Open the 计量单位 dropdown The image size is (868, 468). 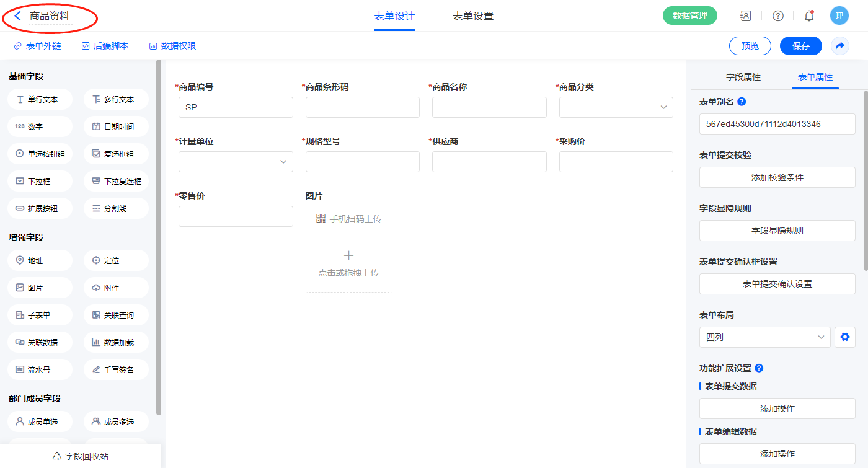point(236,162)
